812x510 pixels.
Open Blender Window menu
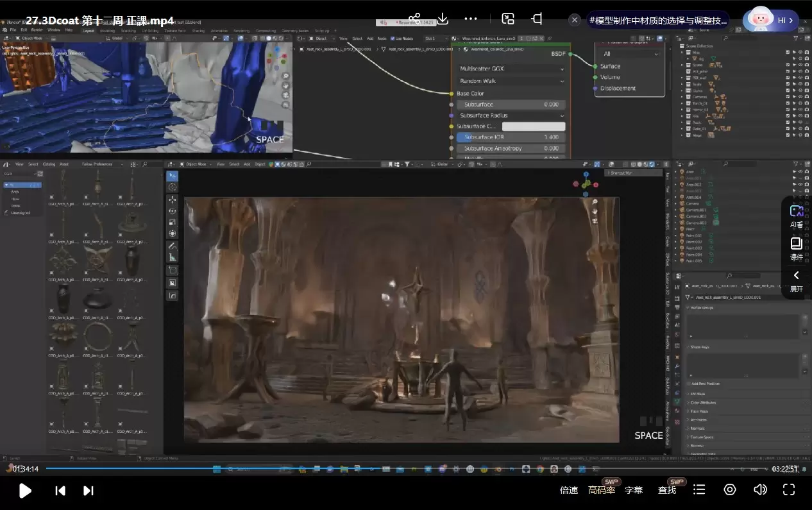[54, 30]
